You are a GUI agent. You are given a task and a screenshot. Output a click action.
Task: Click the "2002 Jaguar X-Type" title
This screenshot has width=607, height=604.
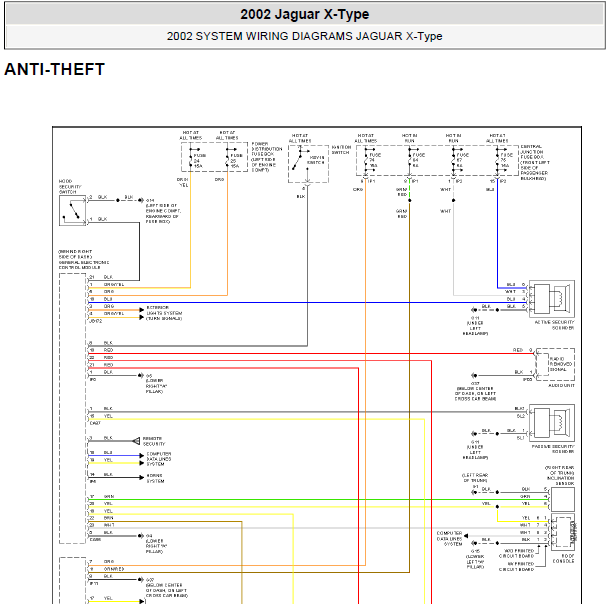(x=304, y=14)
